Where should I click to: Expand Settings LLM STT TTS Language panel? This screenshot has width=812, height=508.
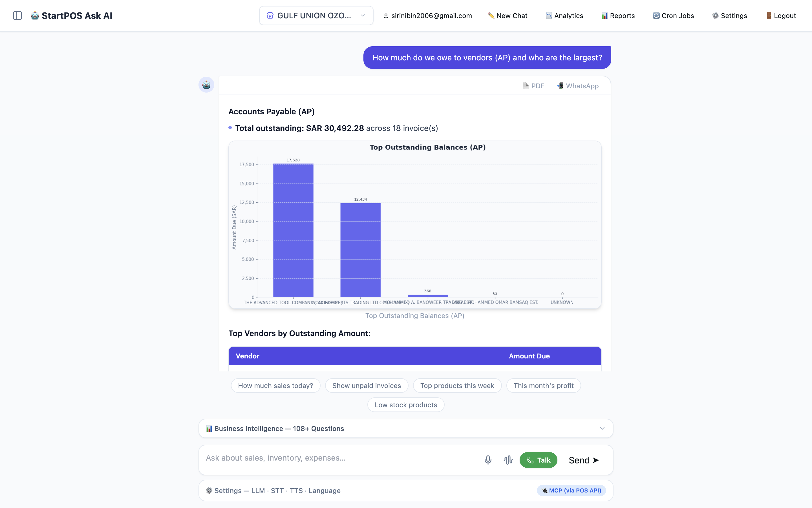point(406,491)
